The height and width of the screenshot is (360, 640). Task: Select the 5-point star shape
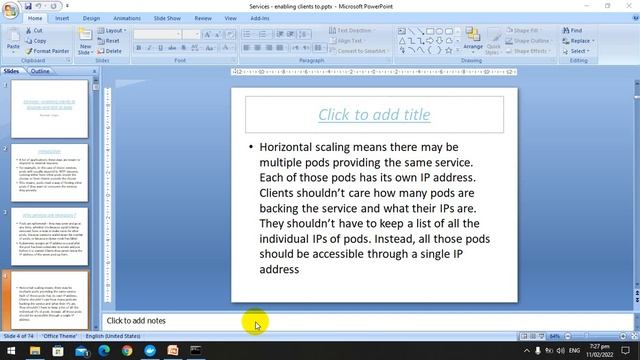coord(449,50)
